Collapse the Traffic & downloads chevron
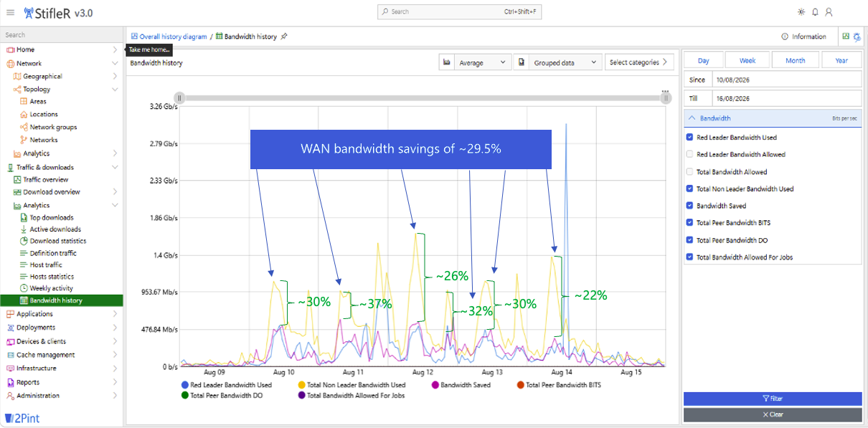 point(115,167)
